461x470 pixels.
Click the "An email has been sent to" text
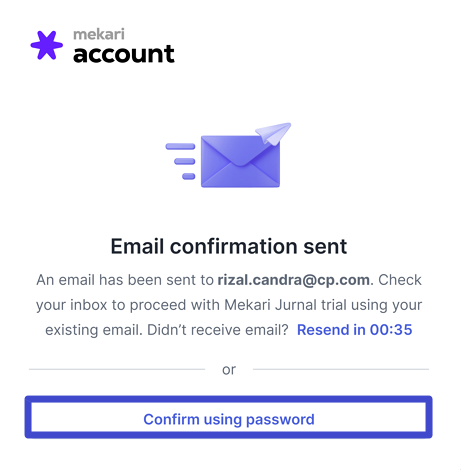[125, 280]
